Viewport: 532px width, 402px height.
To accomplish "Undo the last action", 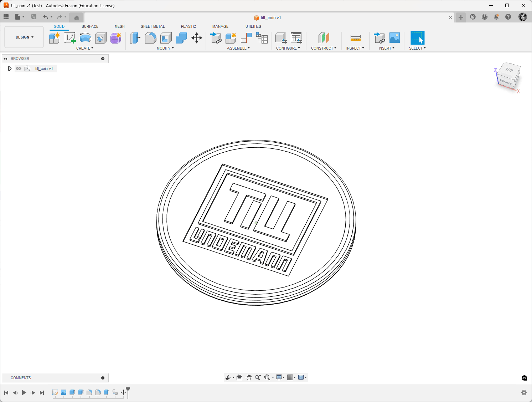I will [x=45, y=17].
